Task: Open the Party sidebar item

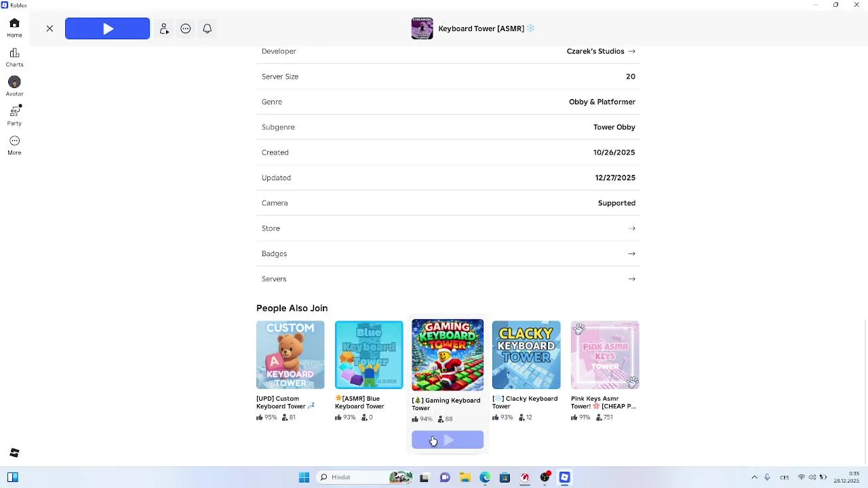Action: pyautogui.click(x=14, y=115)
